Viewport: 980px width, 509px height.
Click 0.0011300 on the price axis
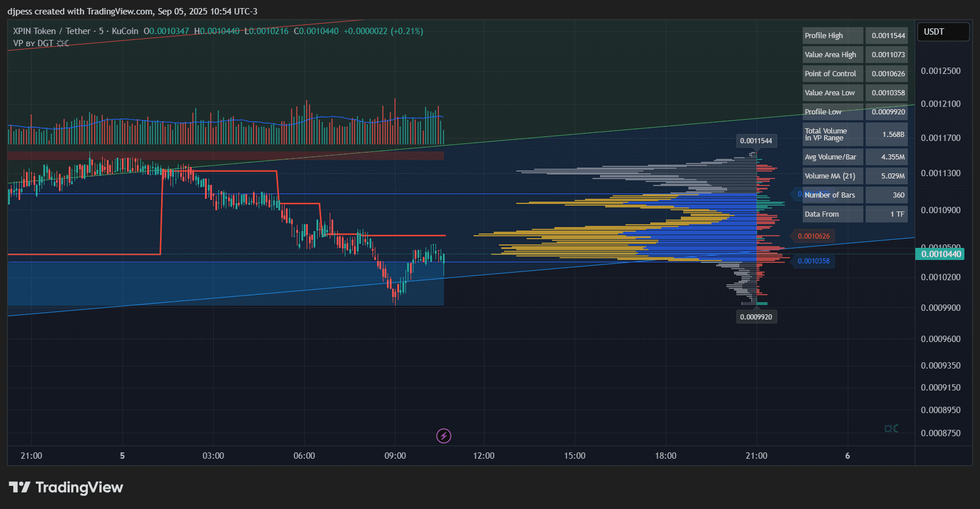pyautogui.click(x=941, y=173)
